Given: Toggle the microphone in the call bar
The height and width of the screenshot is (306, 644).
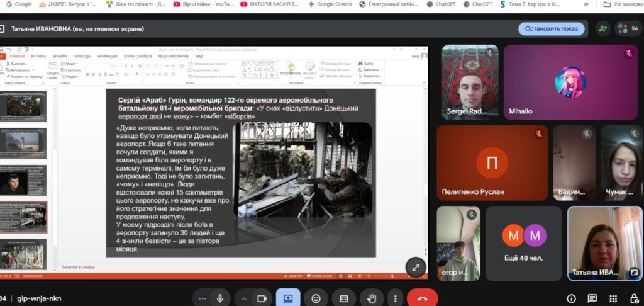Looking at the screenshot, I should [x=220, y=298].
